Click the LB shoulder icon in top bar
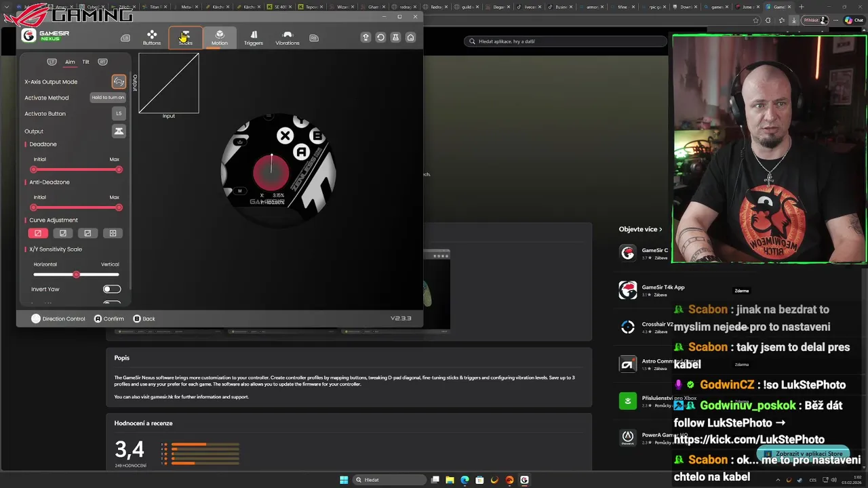Screen dimensions: 868x488 click(x=125, y=38)
